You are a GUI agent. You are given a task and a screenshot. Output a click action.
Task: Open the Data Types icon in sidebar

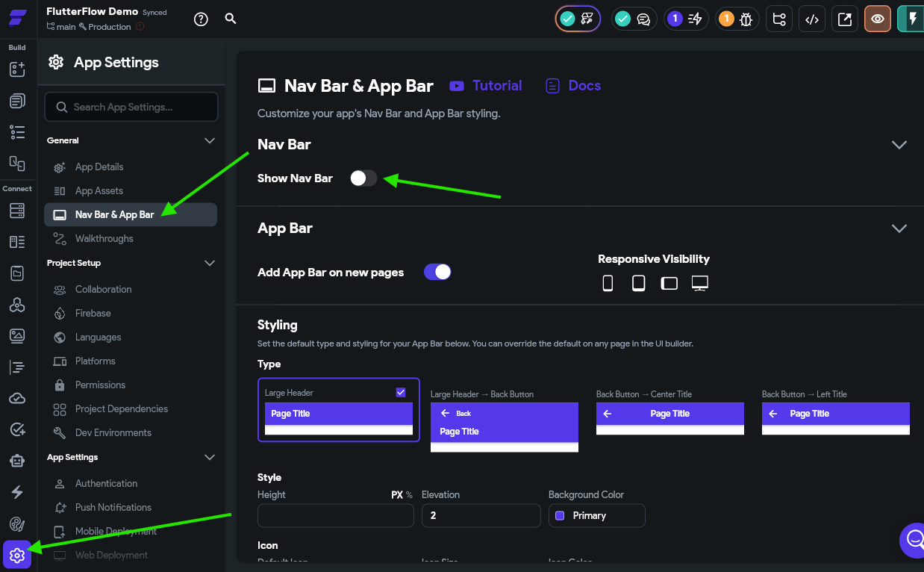pyautogui.click(x=17, y=242)
